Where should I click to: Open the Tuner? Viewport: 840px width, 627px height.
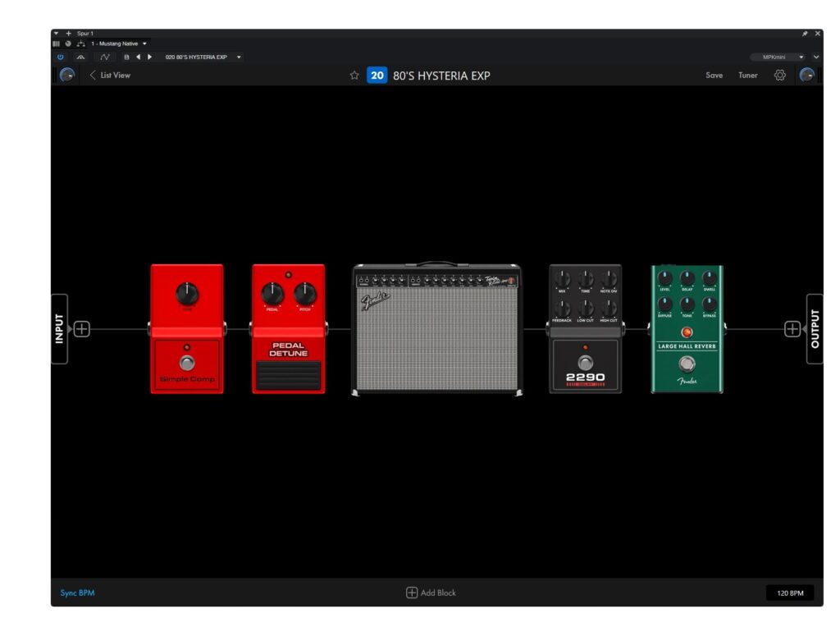[x=747, y=76]
